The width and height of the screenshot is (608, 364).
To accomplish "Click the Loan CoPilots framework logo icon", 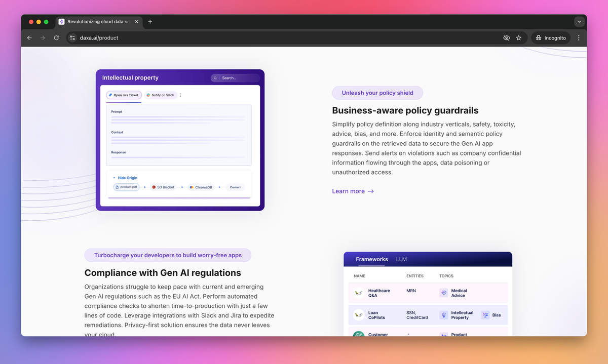I will pos(358,315).
